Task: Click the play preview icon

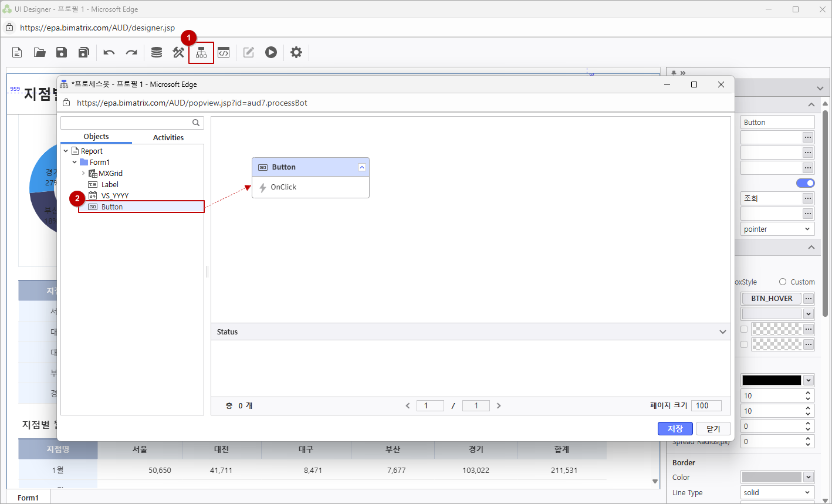Action: (x=270, y=53)
